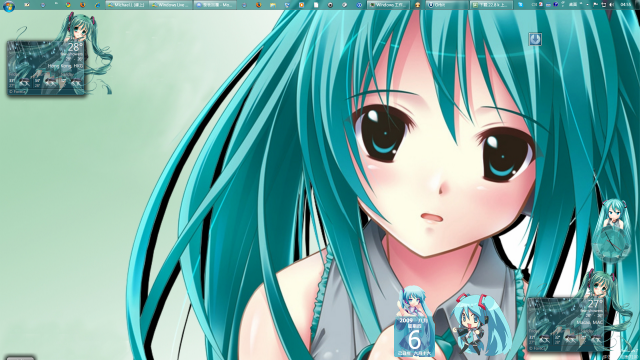Launch Firefox icon next to Chrome
This screenshot has width=640, height=360.
coord(82,5)
